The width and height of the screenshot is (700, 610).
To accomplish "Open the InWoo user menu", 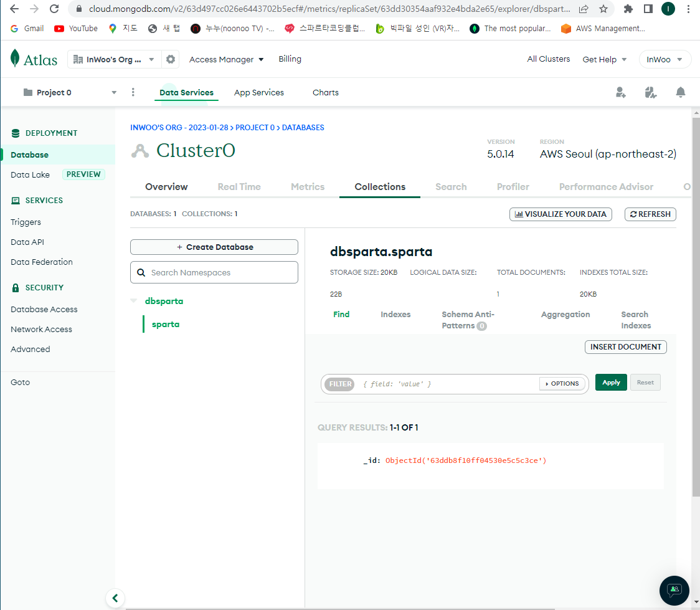I will click(x=665, y=59).
